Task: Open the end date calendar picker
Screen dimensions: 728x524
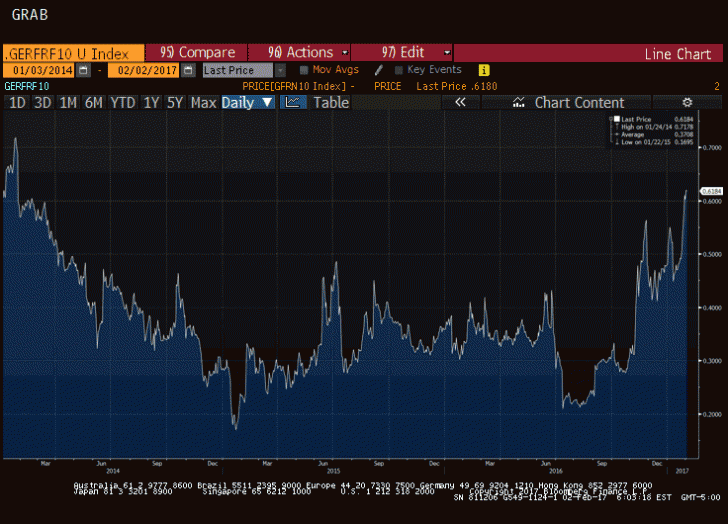Action: pos(187,70)
